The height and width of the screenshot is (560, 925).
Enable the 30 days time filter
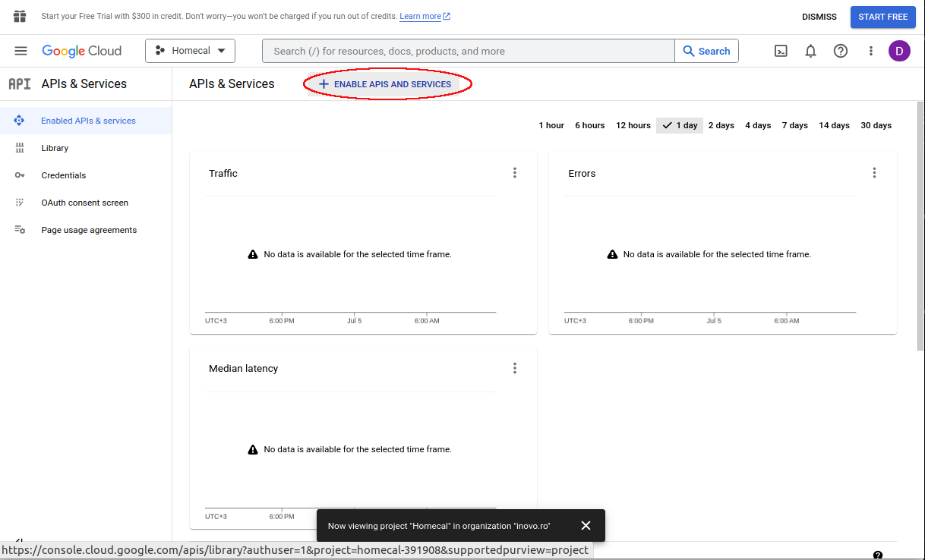click(x=876, y=125)
